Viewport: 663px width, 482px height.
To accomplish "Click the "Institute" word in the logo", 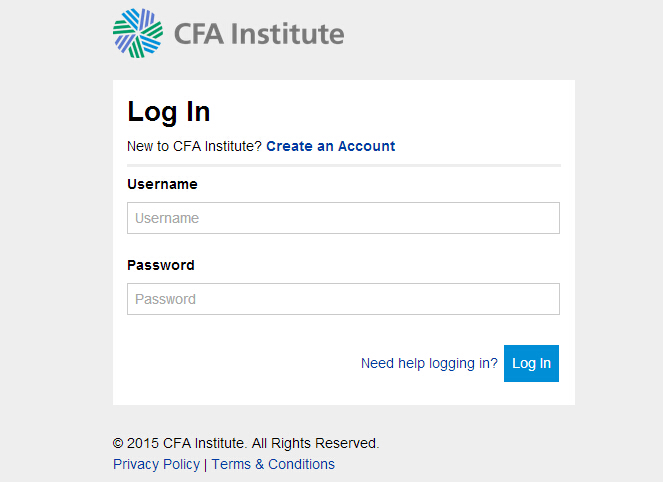I will (287, 33).
